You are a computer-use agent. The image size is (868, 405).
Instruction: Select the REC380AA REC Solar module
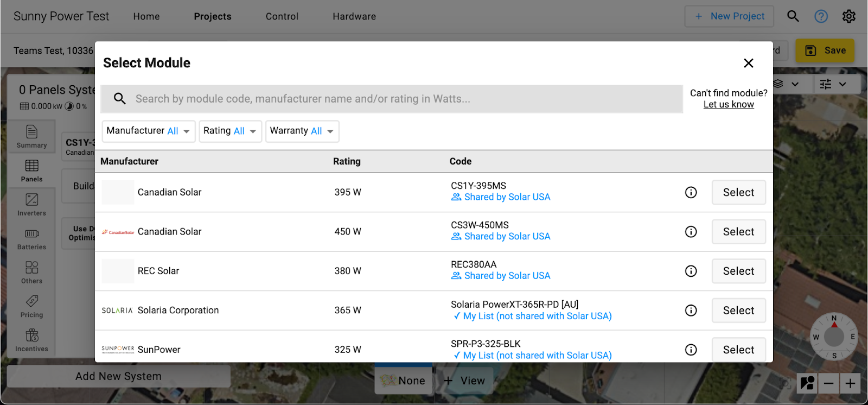pyautogui.click(x=739, y=271)
